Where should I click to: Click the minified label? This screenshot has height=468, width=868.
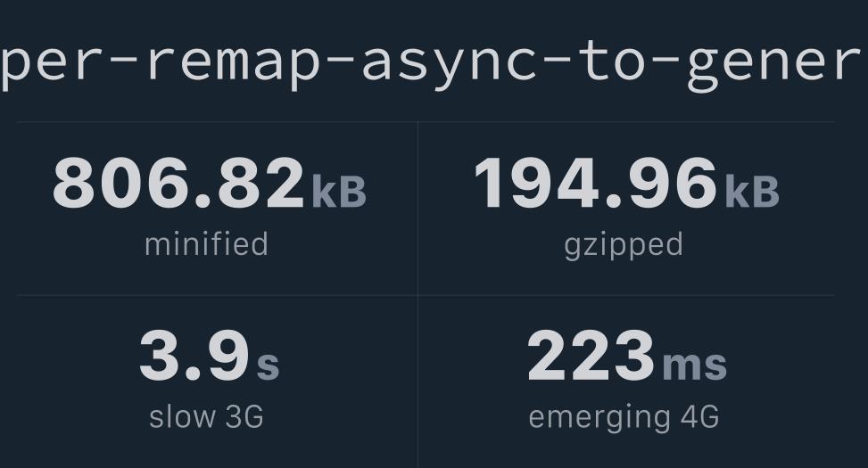point(206,244)
